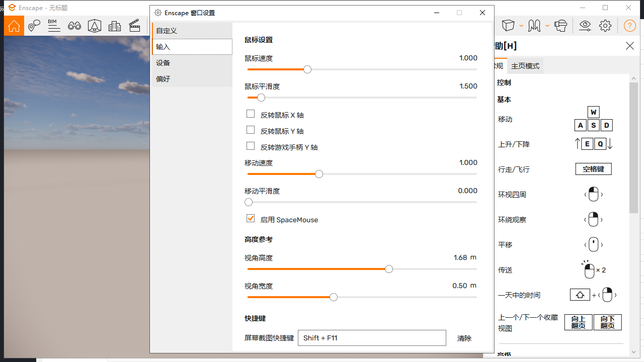Click the 鼠标速度 slider handle
Image resolution: width=644 pixels, height=362 pixels.
(307, 69)
